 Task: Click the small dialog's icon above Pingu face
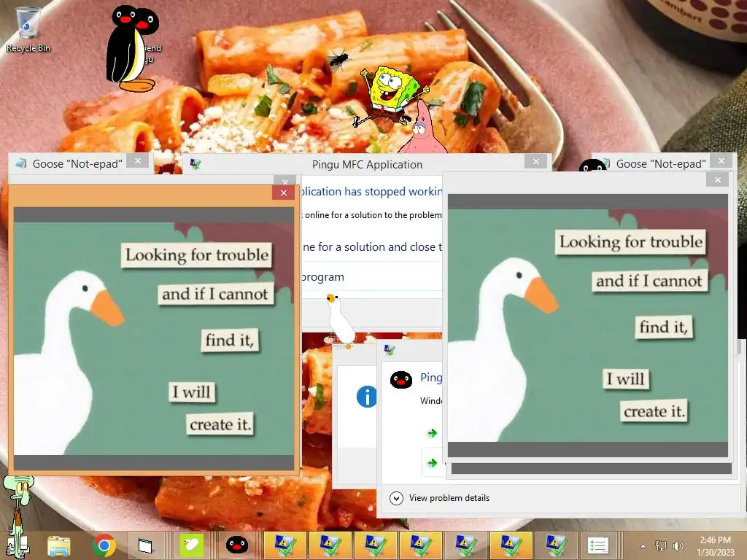[x=390, y=350]
